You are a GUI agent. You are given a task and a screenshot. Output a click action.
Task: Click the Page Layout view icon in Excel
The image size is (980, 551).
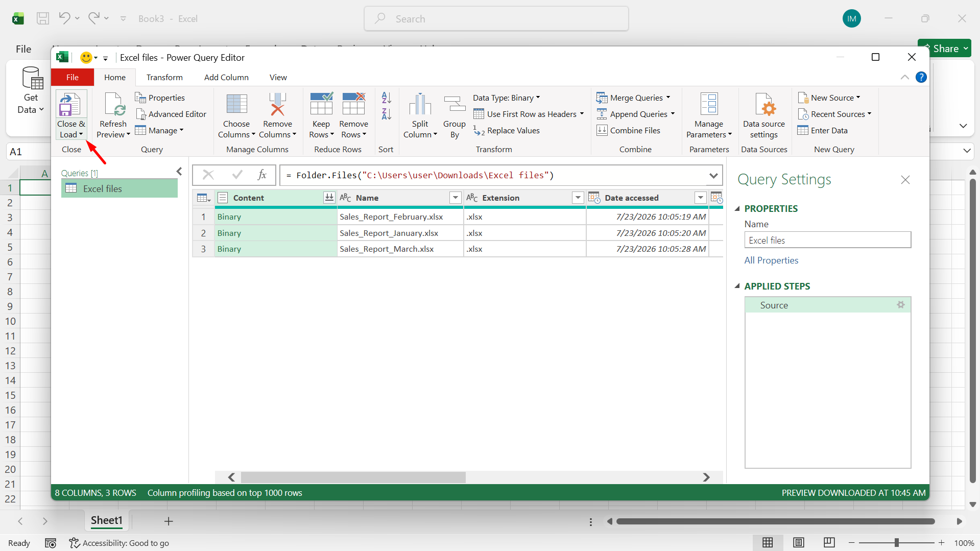[x=799, y=542]
